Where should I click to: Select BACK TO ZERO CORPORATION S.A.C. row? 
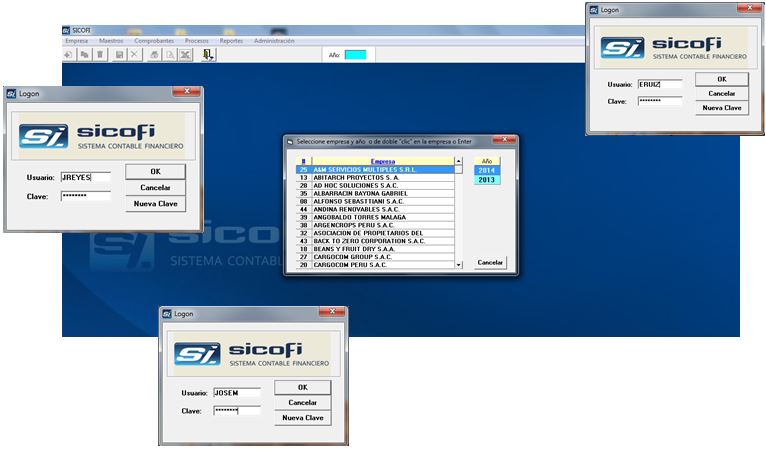click(375, 241)
